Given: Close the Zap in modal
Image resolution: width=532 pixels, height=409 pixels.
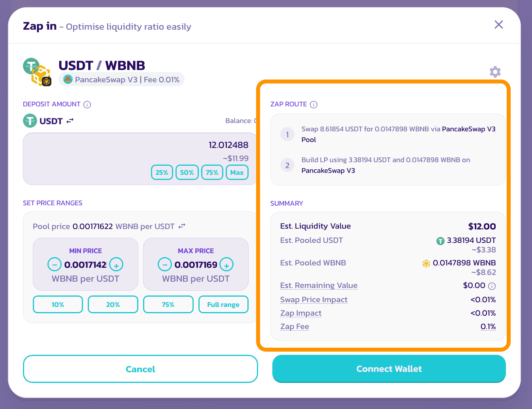Looking at the screenshot, I should (498, 25).
